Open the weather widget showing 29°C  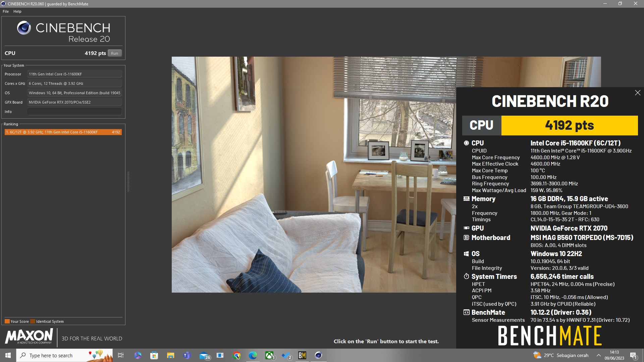561,355
